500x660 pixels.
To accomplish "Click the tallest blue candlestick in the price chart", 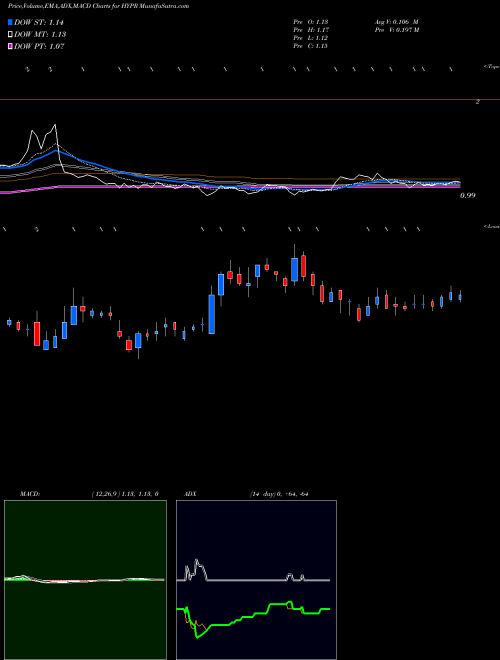I will coord(212,314).
